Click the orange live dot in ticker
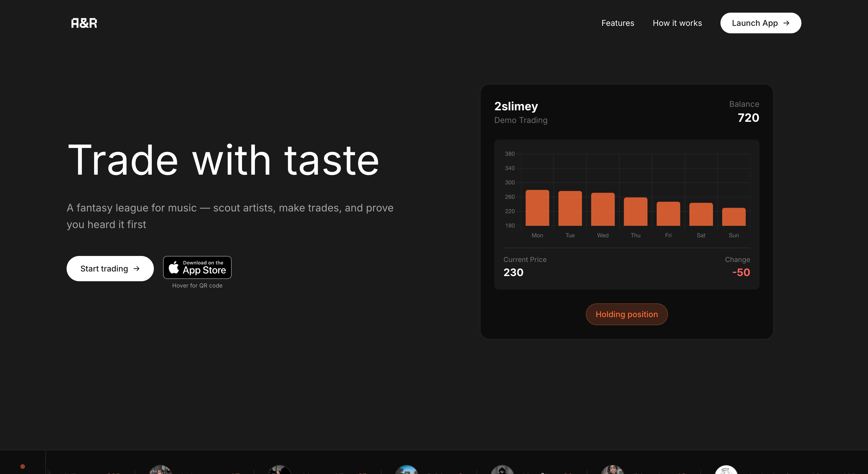Image resolution: width=868 pixels, height=474 pixels. (23, 467)
